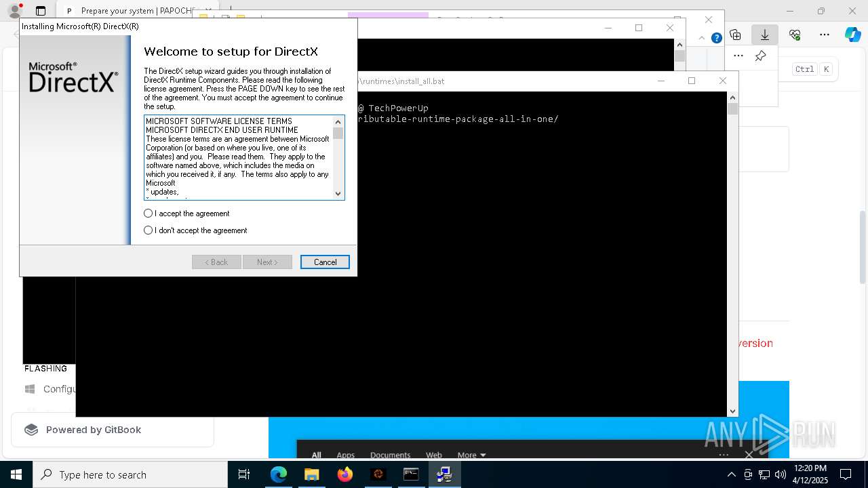The height and width of the screenshot is (488, 868).
Task: Click the Ctrl K search shortcut box
Action: [x=814, y=69]
